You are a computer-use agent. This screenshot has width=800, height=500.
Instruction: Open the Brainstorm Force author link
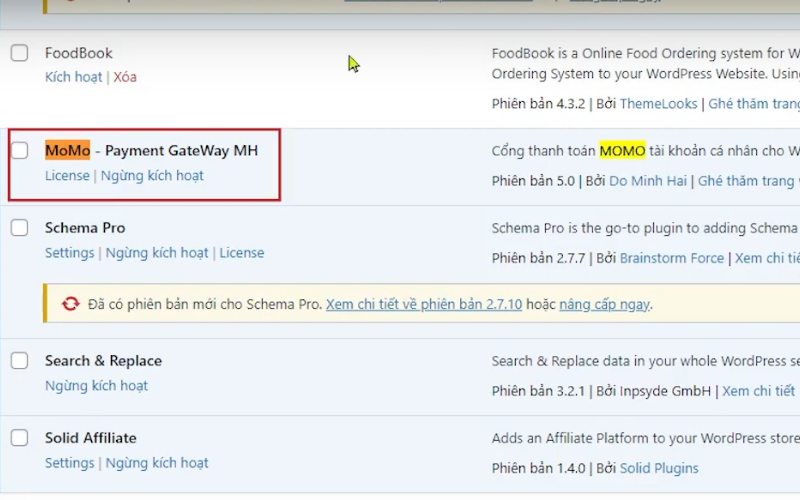coord(671,258)
